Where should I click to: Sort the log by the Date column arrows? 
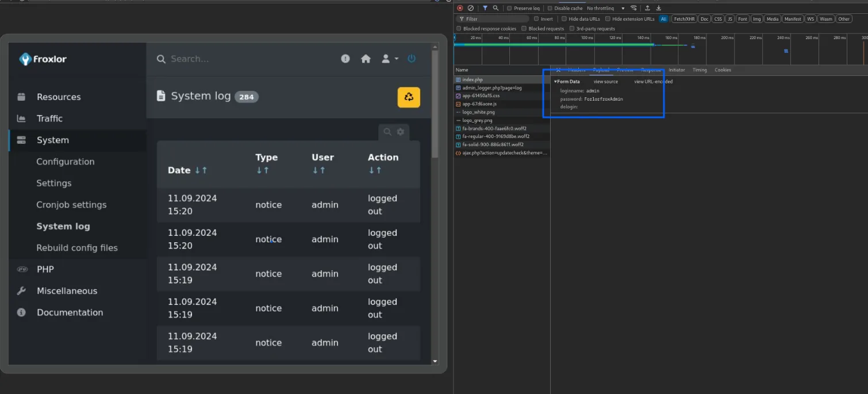coord(201,170)
